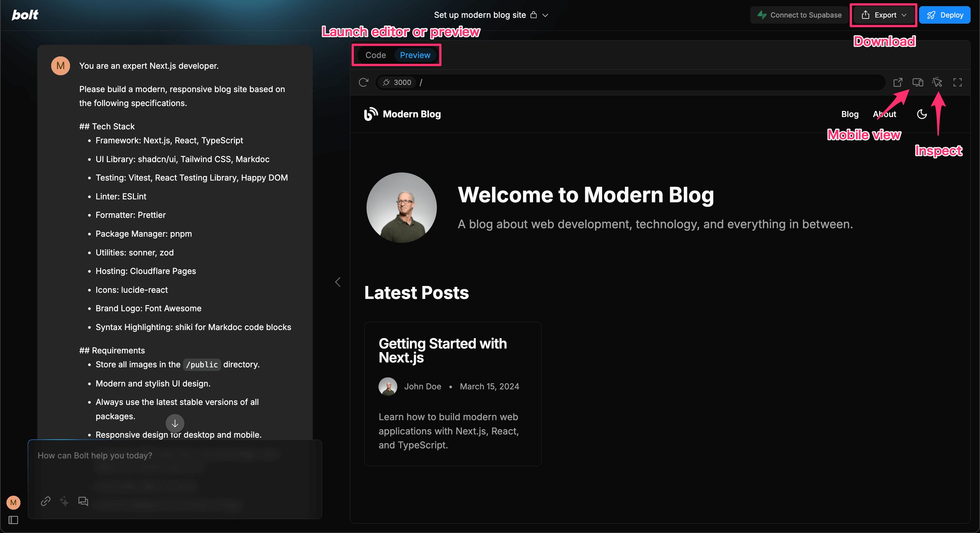Click Connect to Supabase button
The height and width of the screenshot is (533, 980).
point(799,15)
